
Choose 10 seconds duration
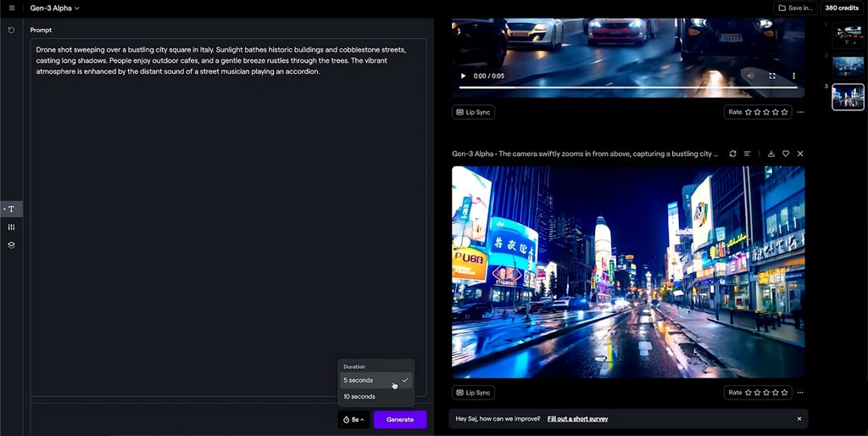(376, 397)
